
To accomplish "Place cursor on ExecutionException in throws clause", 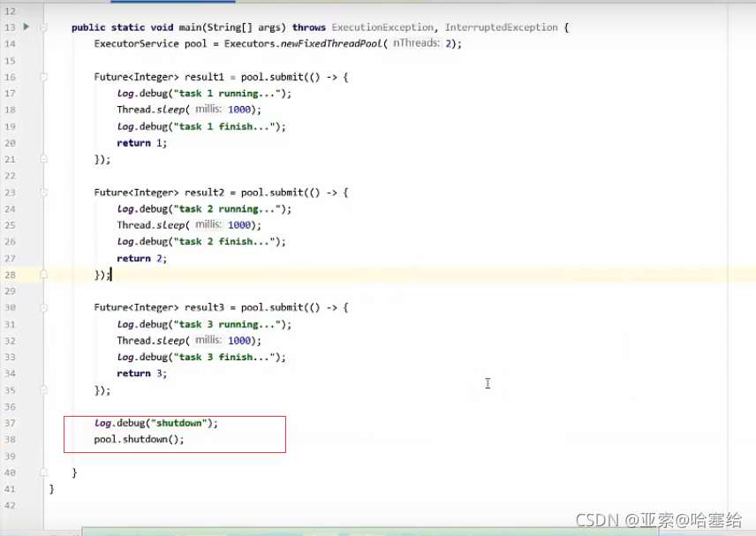I will [x=382, y=27].
